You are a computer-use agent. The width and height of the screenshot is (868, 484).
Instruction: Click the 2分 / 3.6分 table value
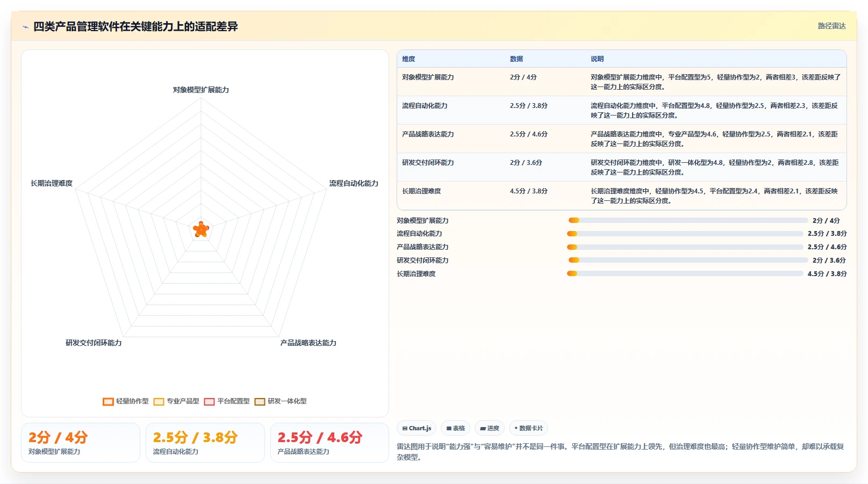coord(526,163)
